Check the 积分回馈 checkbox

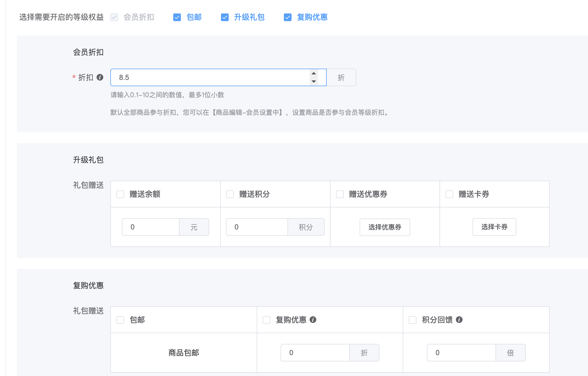click(x=413, y=320)
